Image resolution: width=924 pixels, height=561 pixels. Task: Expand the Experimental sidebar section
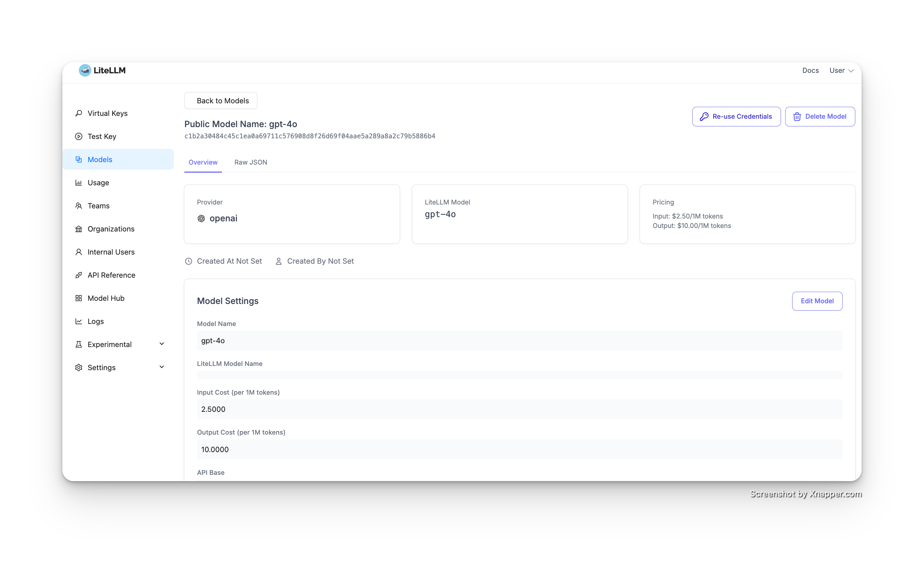click(x=162, y=344)
